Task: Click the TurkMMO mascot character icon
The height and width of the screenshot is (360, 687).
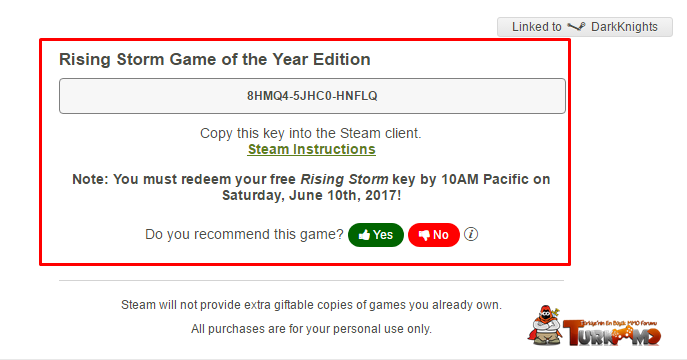Action: tap(545, 325)
